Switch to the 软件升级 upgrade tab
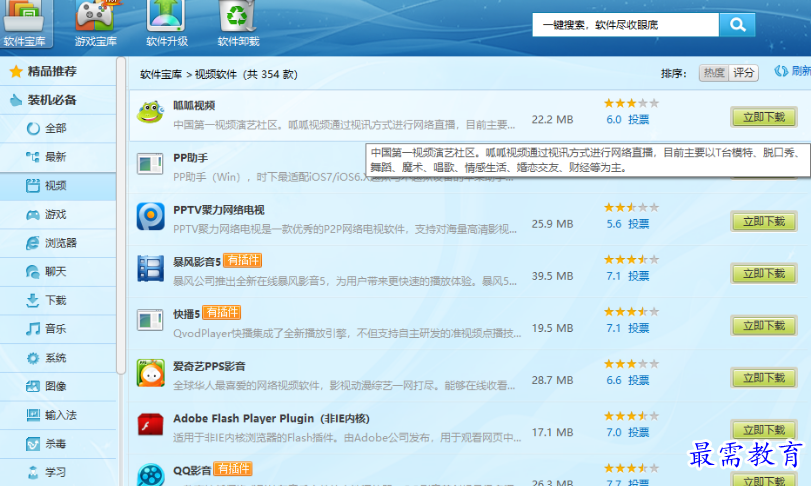Screen dimensions: 811x486 pos(167,24)
